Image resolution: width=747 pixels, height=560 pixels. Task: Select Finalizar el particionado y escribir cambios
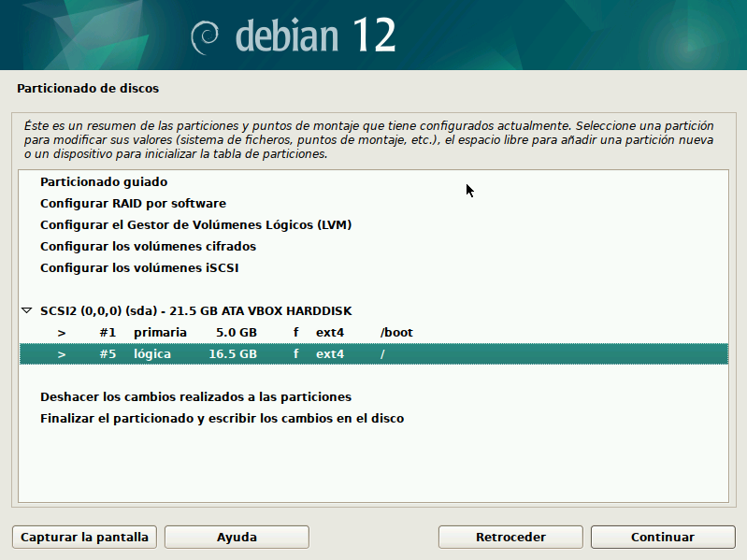click(222, 419)
